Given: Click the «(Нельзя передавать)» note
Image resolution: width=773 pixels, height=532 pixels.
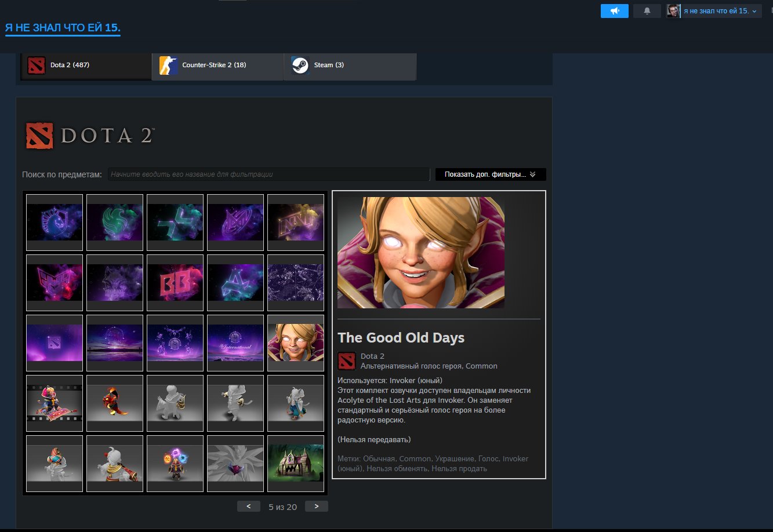Looking at the screenshot, I should (374, 439).
